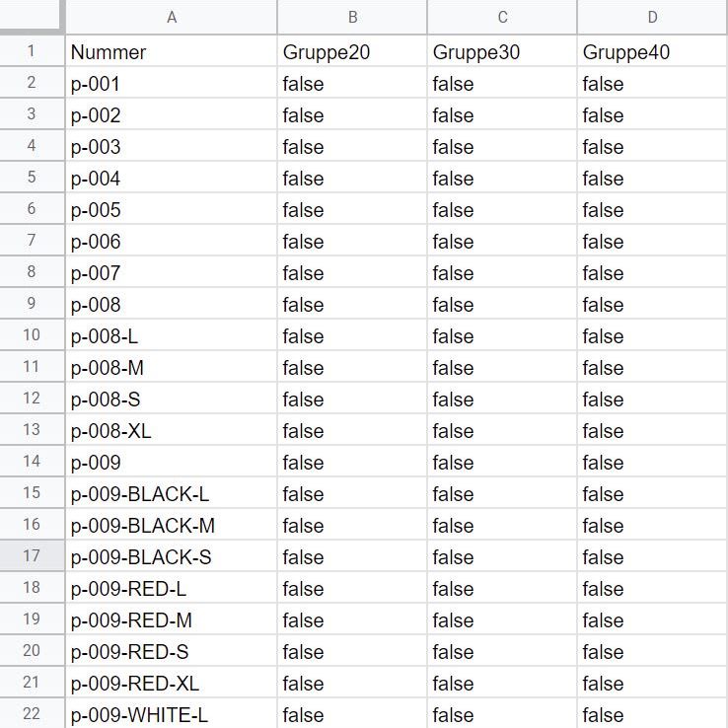728x728 pixels.
Task: Select highlighted row 17 header
Action: pyautogui.click(x=32, y=555)
